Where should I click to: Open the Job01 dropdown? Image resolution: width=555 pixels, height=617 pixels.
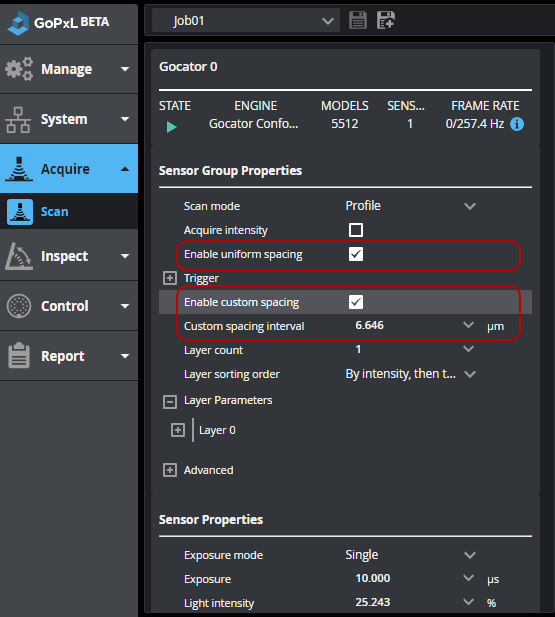[x=246, y=20]
